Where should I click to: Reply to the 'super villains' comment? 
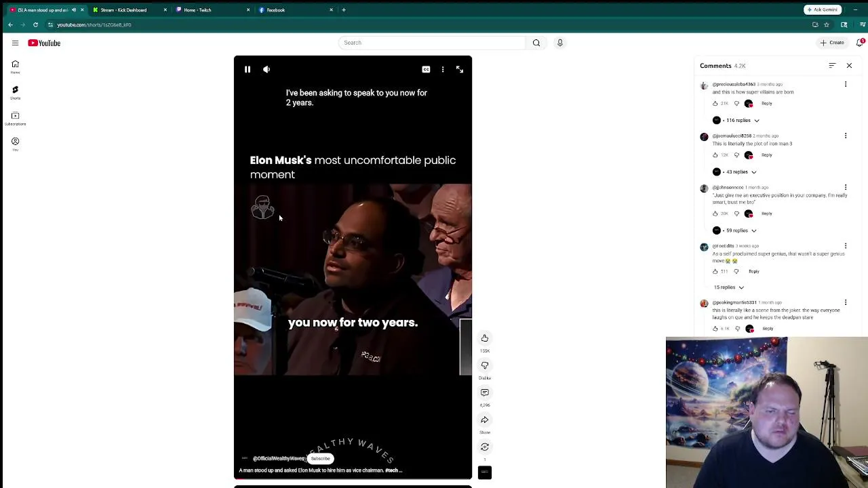click(767, 104)
